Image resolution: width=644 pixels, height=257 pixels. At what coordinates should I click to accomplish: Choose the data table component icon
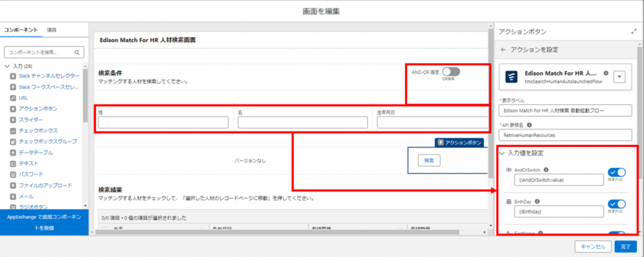click(13, 152)
